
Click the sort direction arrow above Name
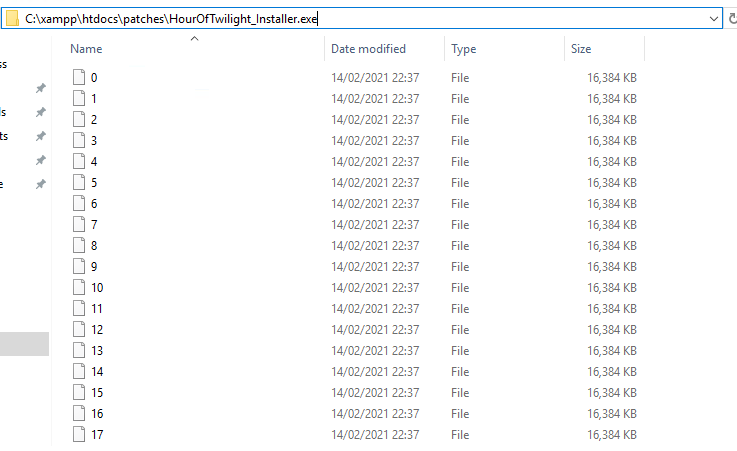tap(194, 39)
